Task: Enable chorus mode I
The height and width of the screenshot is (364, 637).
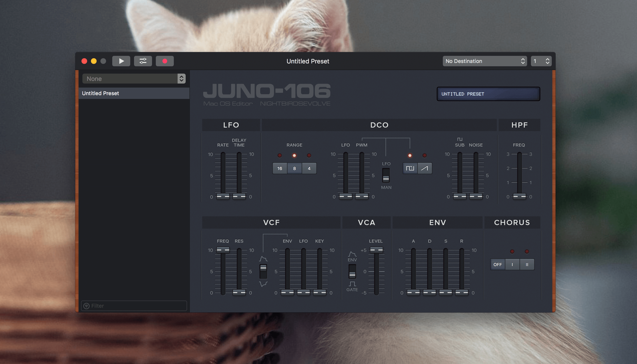Action: [512, 265]
